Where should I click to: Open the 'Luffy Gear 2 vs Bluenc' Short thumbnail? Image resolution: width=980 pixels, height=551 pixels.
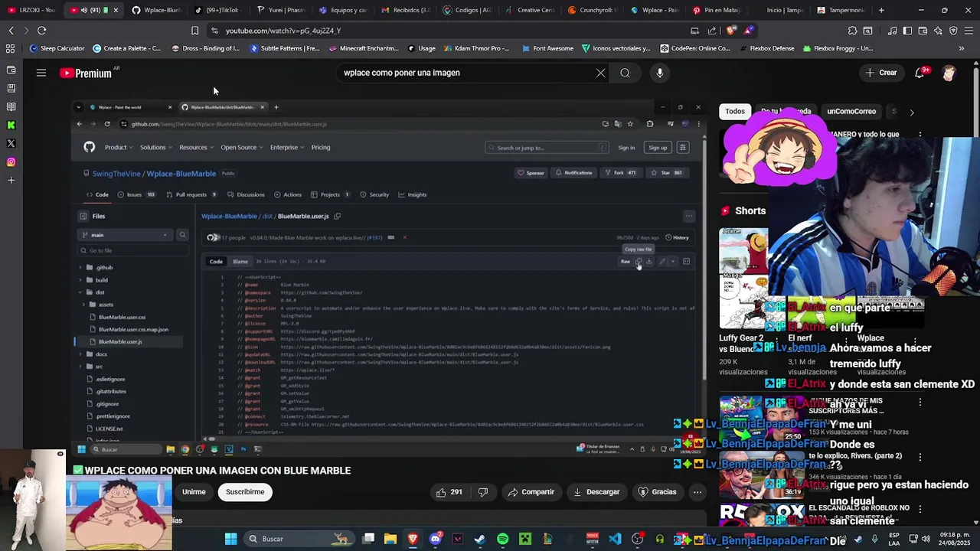click(743, 277)
